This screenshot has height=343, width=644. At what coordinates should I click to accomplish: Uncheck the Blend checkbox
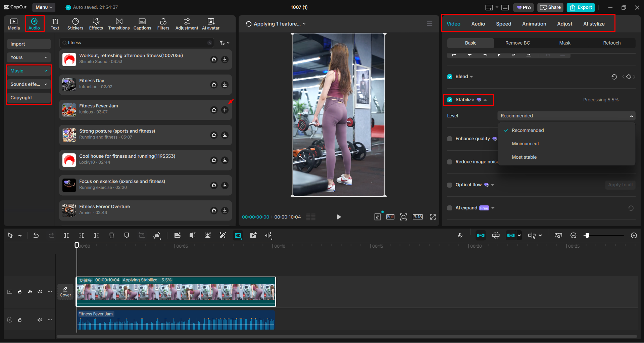(450, 77)
